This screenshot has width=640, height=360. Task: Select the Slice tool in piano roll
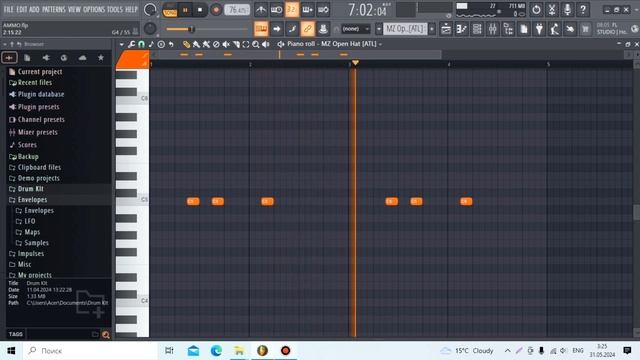coord(236,44)
